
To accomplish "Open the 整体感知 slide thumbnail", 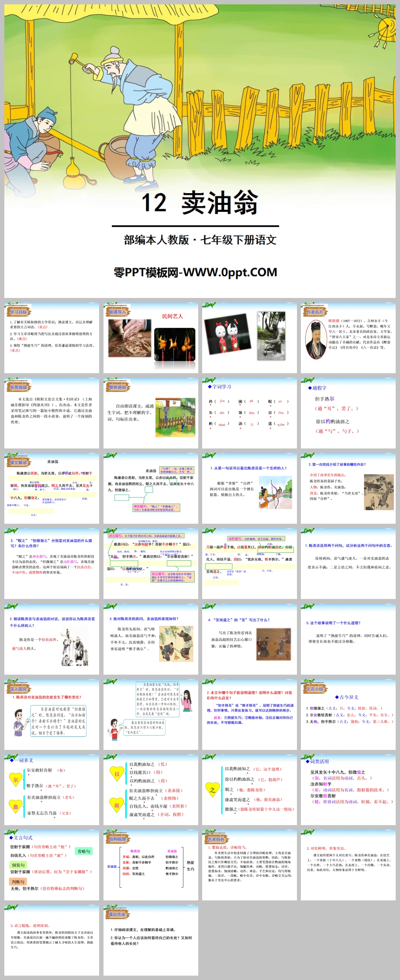I will 151,413.
